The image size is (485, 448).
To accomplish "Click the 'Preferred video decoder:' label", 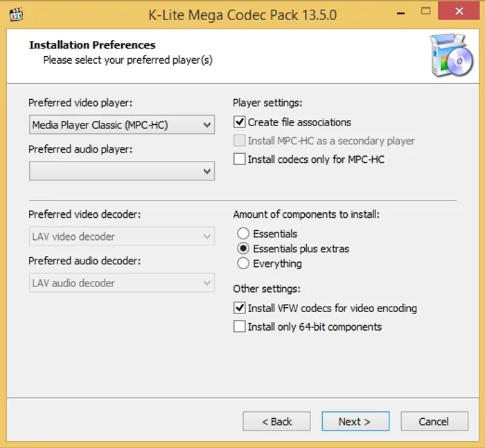I will click(85, 214).
